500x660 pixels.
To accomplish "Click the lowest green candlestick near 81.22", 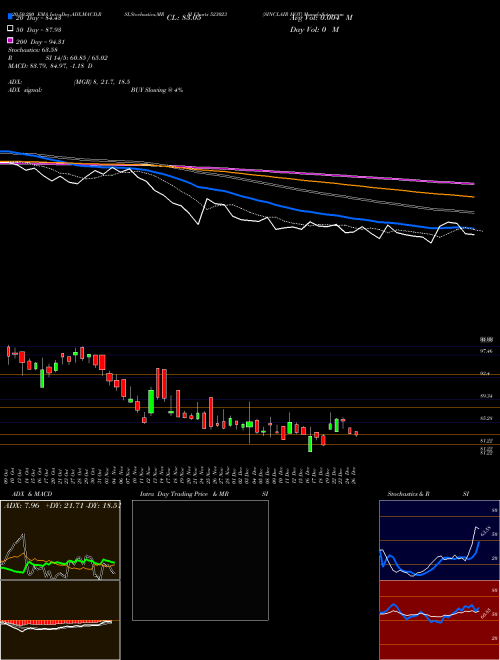I will point(310,444).
